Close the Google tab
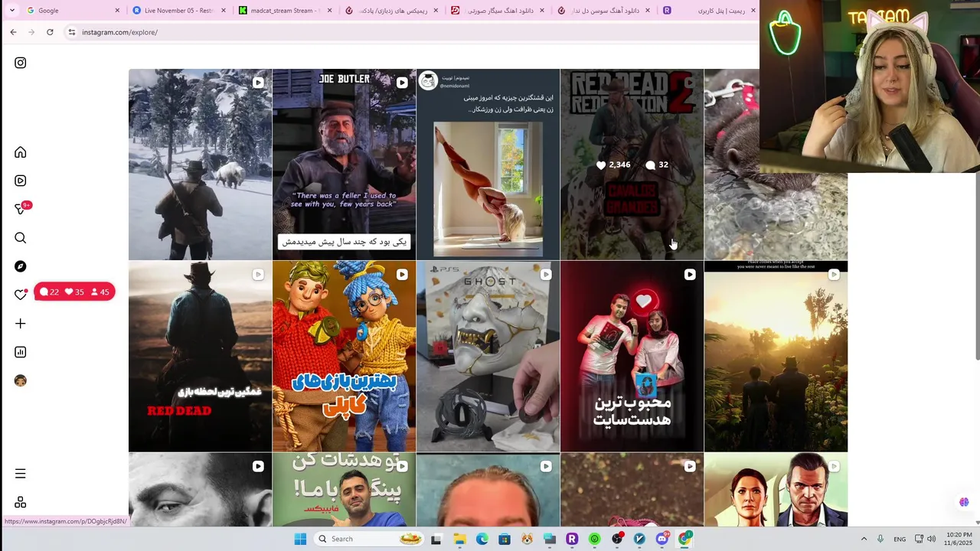Image resolution: width=980 pixels, height=551 pixels. click(117, 10)
